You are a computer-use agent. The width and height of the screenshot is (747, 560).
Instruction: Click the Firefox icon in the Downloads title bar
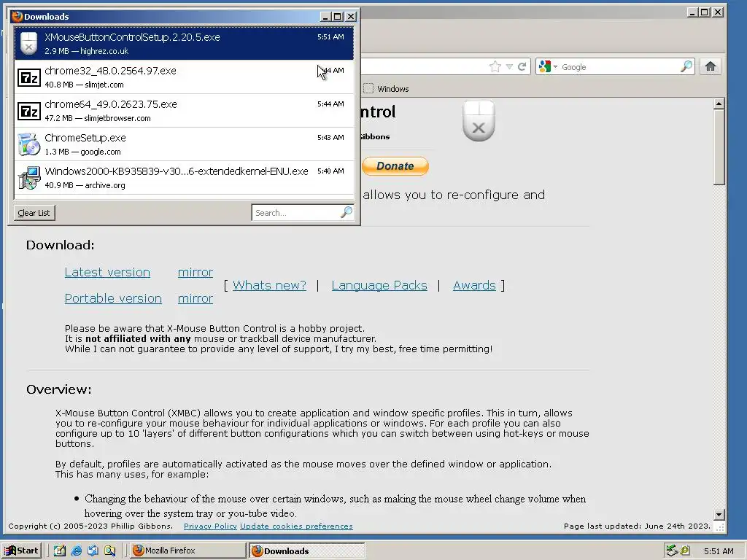click(18, 16)
